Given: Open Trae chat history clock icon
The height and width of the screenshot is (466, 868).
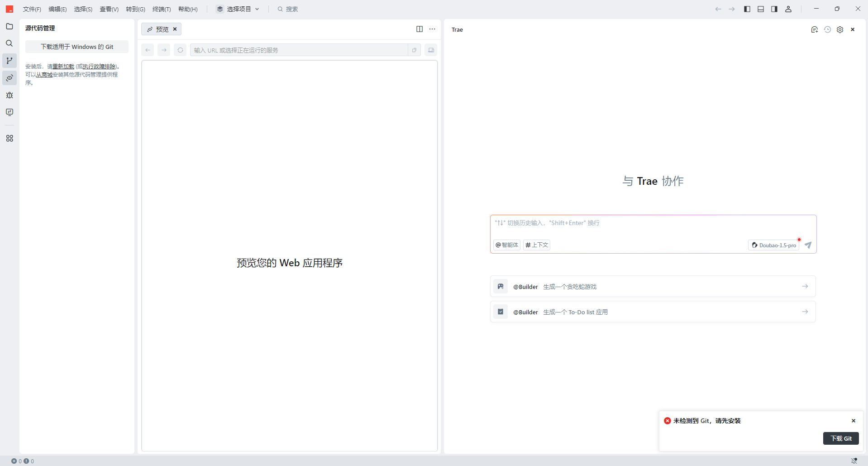Looking at the screenshot, I should tap(827, 29).
